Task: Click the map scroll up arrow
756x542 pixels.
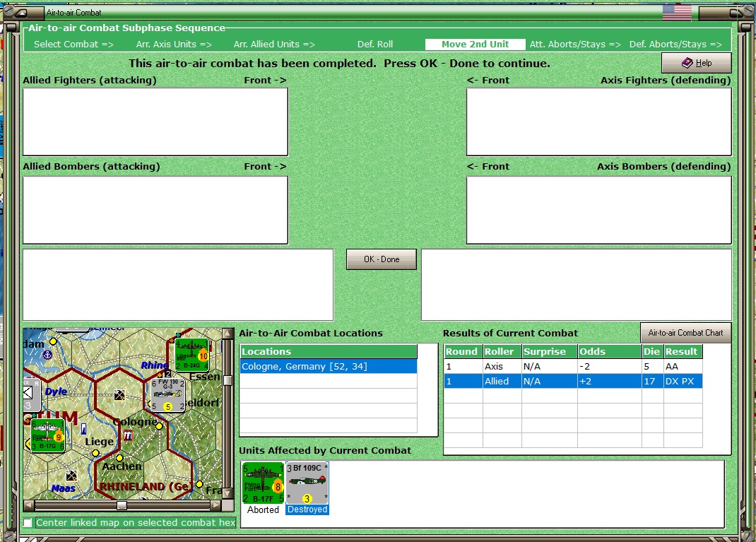Action: coord(228,334)
